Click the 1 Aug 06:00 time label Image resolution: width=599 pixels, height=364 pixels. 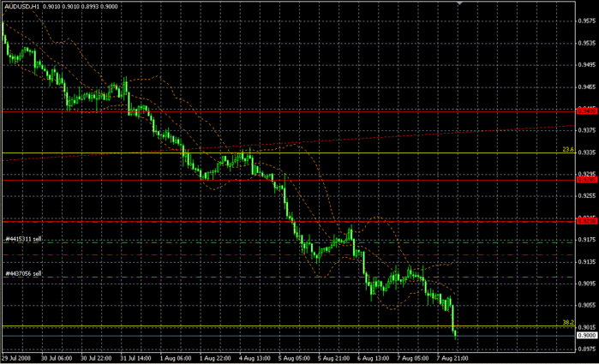(x=176, y=358)
